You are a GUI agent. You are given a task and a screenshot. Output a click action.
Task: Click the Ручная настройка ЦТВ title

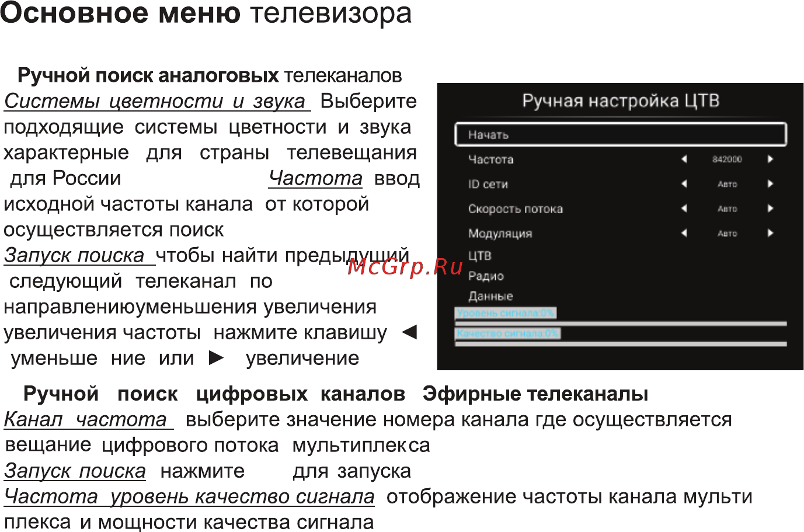(620, 100)
